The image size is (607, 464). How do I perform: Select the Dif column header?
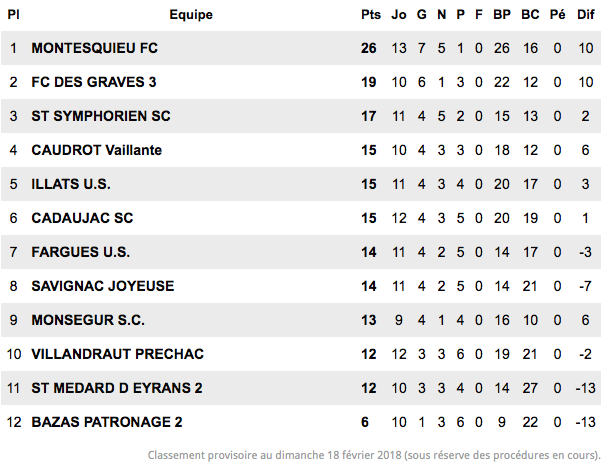pyautogui.click(x=586, y=15)
